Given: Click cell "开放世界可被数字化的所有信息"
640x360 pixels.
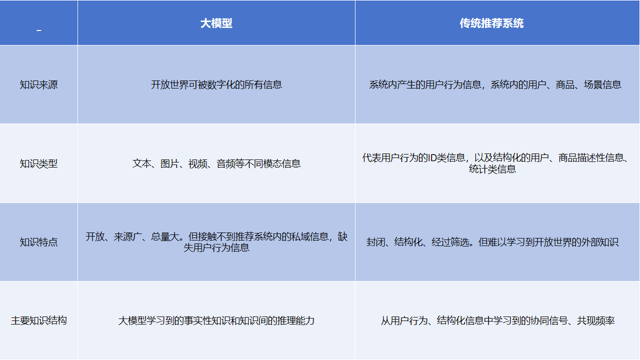Looking at the screenshot, I should [x=216, y=84].
